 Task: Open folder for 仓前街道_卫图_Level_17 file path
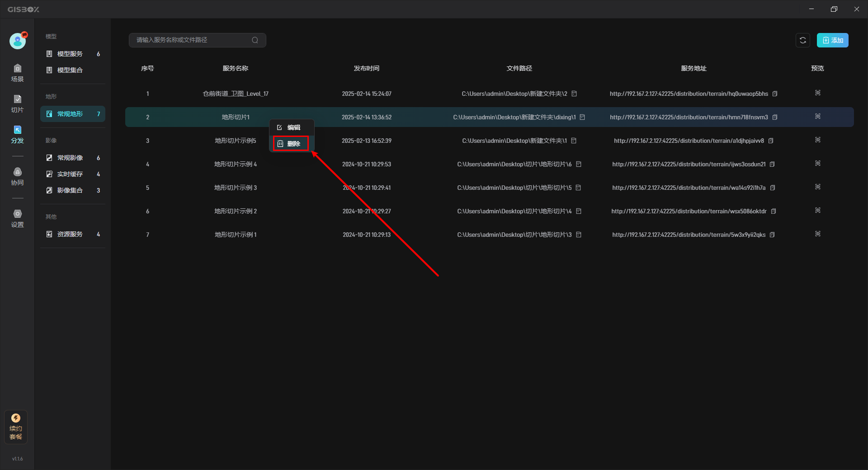[x=574, y=94]
